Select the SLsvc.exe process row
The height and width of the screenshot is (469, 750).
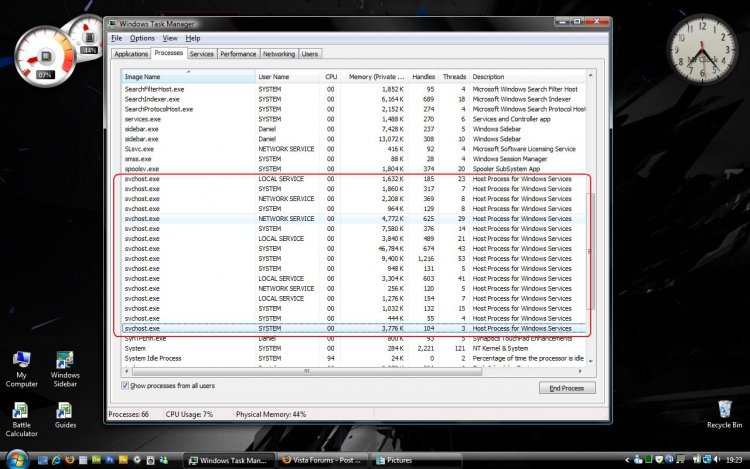pyautogui.click(x=354, y=149)
